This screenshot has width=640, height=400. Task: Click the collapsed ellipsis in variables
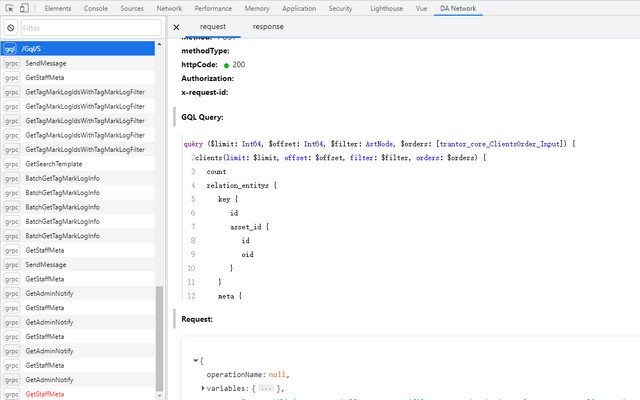pos(266,389)
